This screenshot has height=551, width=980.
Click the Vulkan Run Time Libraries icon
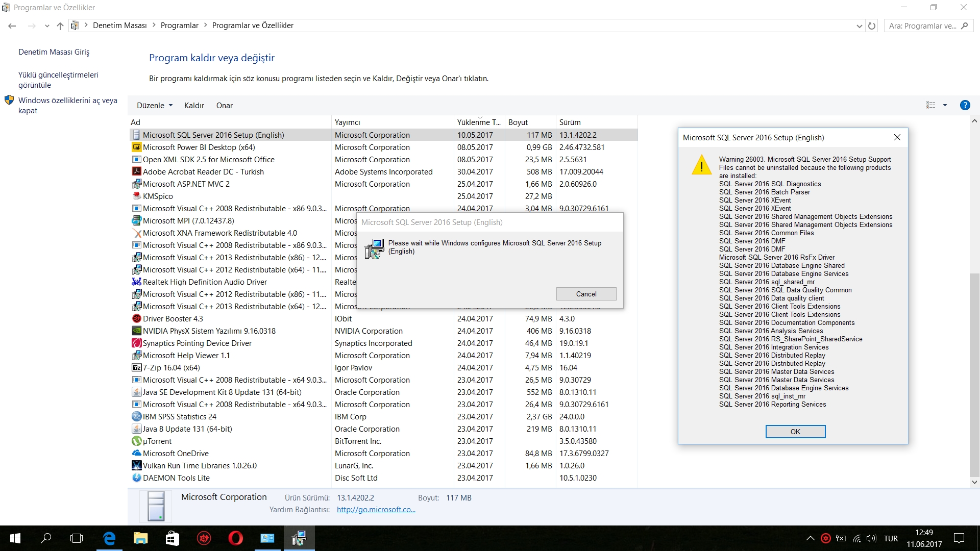click(136, 465)
